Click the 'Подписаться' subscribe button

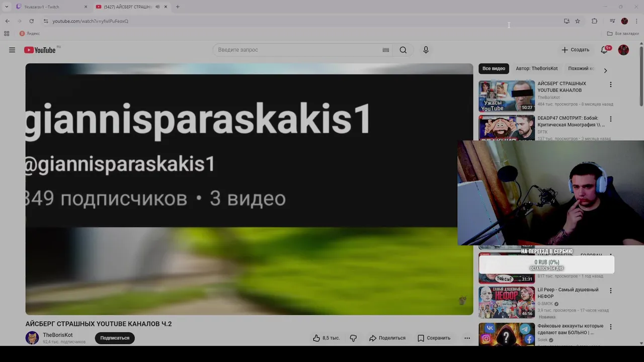(115, 338)
